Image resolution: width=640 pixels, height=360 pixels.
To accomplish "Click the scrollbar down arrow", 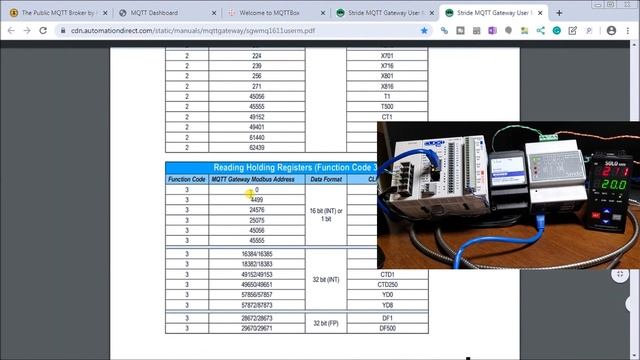I will click(634, 356).
